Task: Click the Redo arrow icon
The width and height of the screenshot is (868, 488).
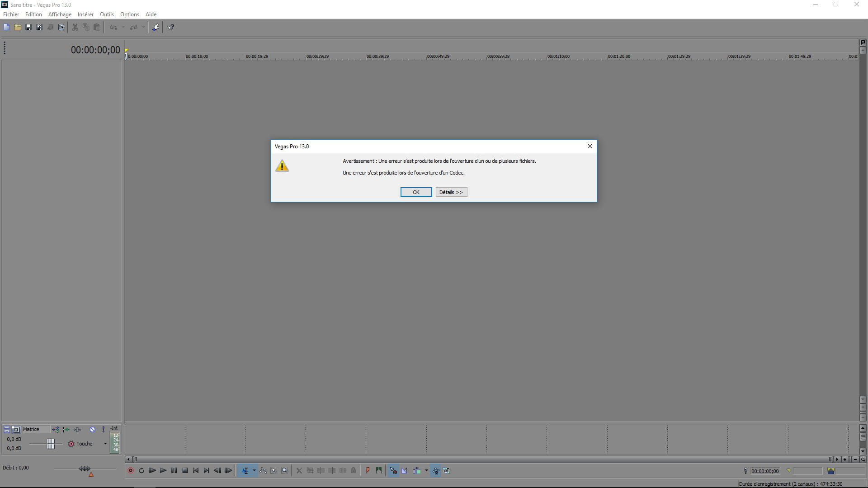Action: click(133, 27)
